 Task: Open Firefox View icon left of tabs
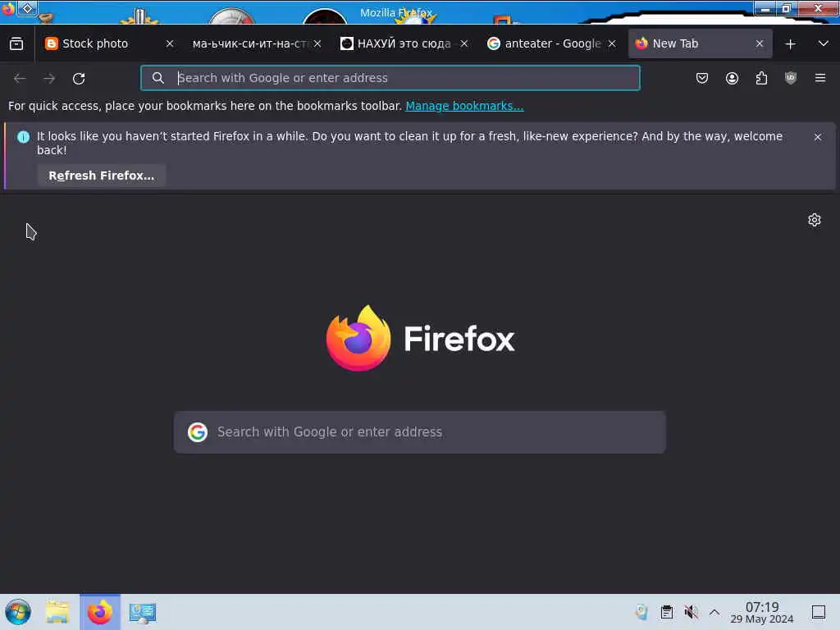[x=16, y=44]
